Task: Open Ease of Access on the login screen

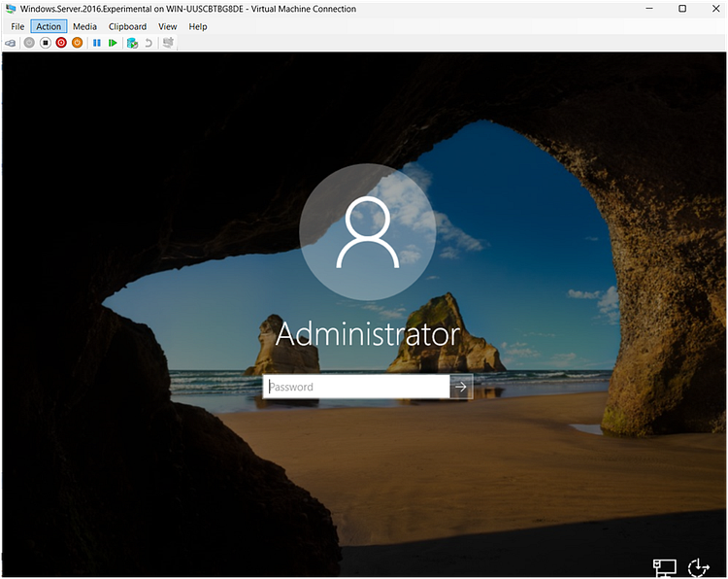Action: pyautogui.click(x=698, y=568)
